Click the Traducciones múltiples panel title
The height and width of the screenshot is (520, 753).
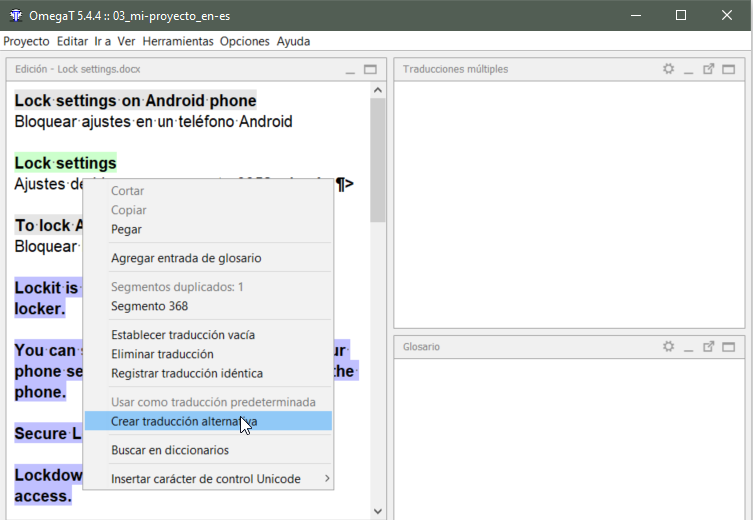pyautogui.click(x=455, y=69)
